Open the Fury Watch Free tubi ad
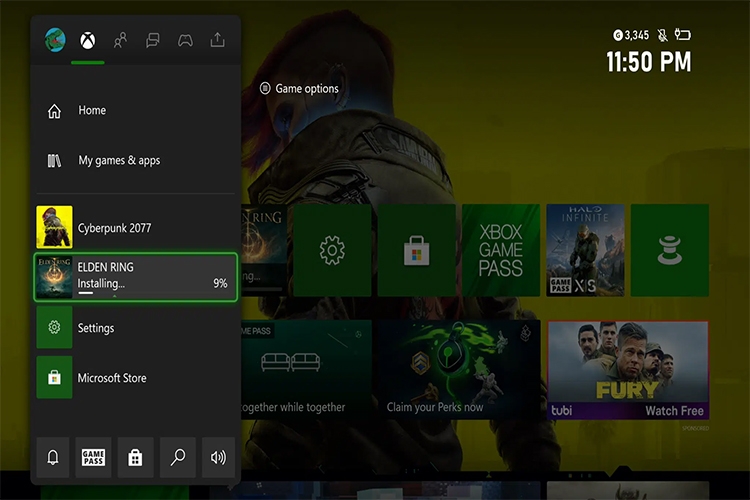This screenshot has height=500, width=750. tap(628, 370)
